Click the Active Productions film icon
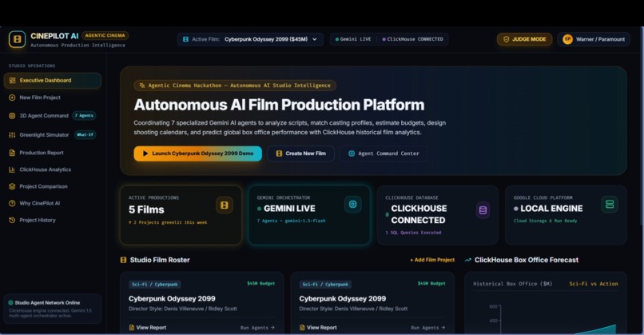 coord(225,205)
